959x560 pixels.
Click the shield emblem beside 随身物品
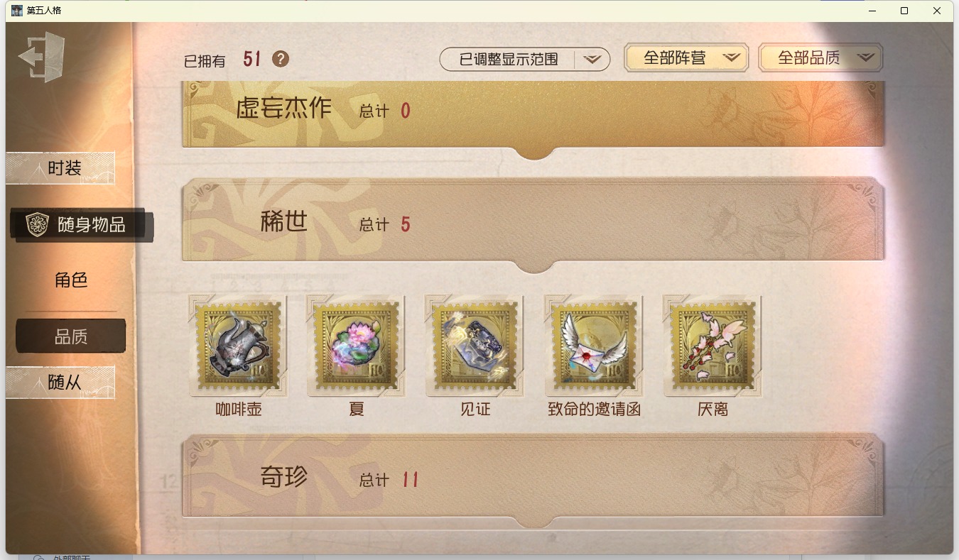pos(37,224)
